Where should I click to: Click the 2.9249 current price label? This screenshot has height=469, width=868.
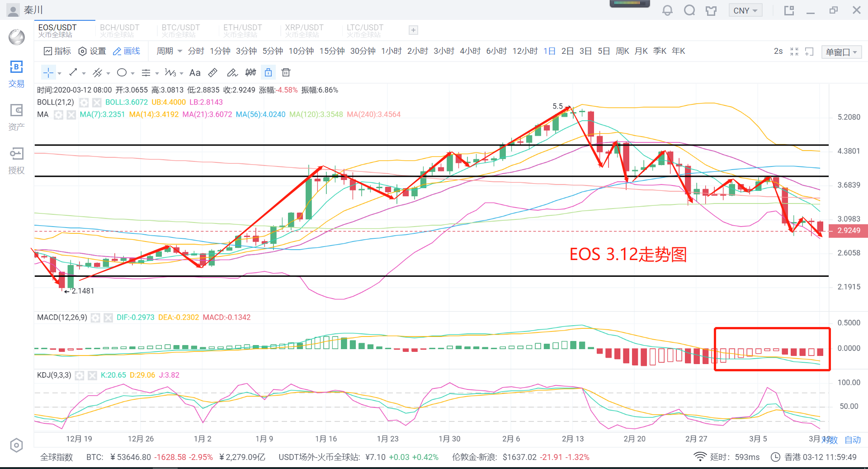coord(848,231)
